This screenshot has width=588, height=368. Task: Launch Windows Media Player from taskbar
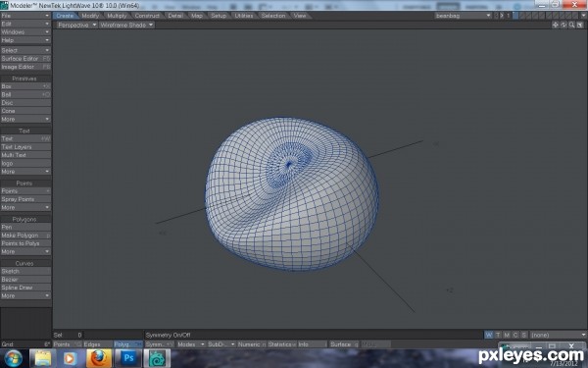pos(71,358)
